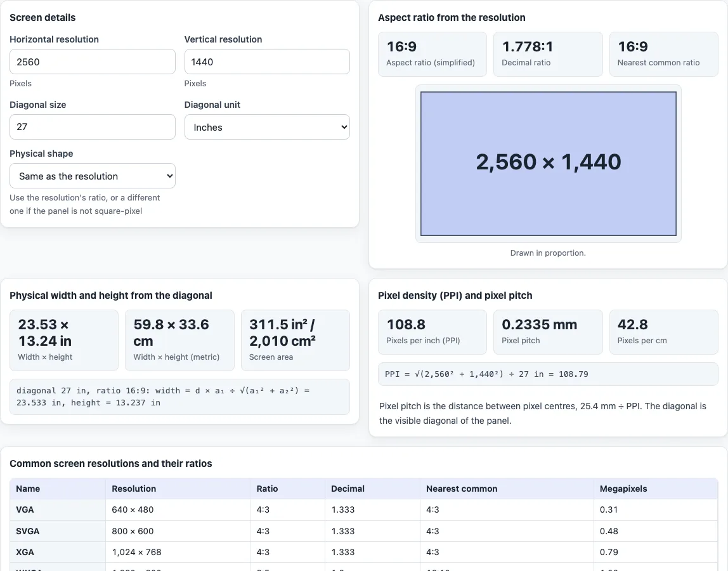Click the Nearest common ratio card
This screenshot has width=728, height=571.
[x=663, y=54]
